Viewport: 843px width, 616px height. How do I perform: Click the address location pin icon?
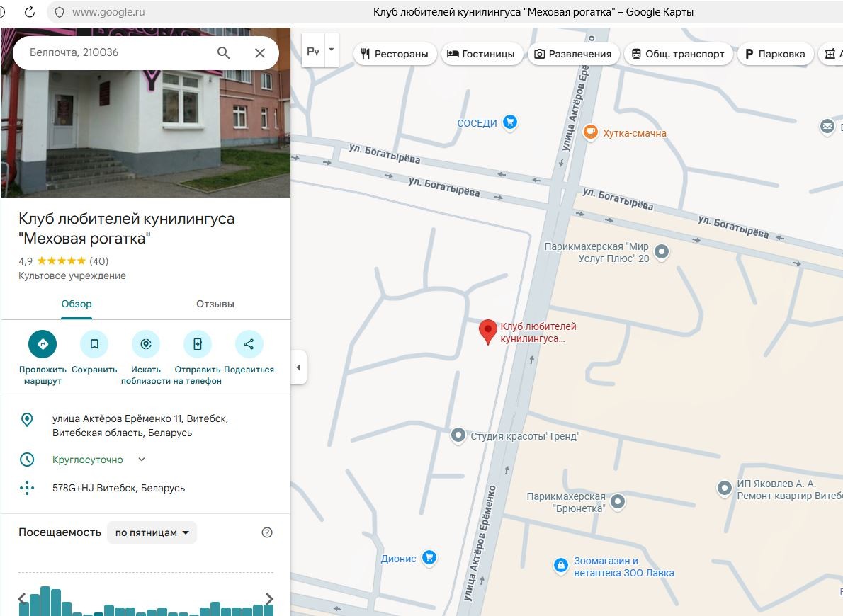tap(26, 419)
